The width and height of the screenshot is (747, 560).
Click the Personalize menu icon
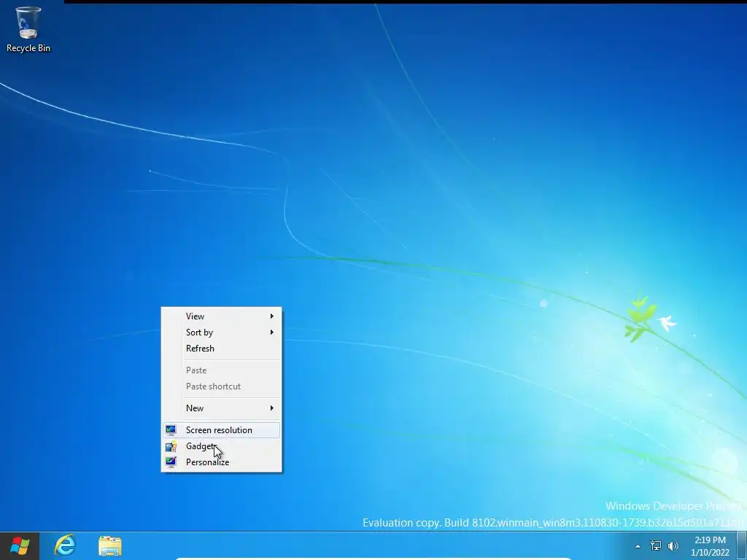171,462
